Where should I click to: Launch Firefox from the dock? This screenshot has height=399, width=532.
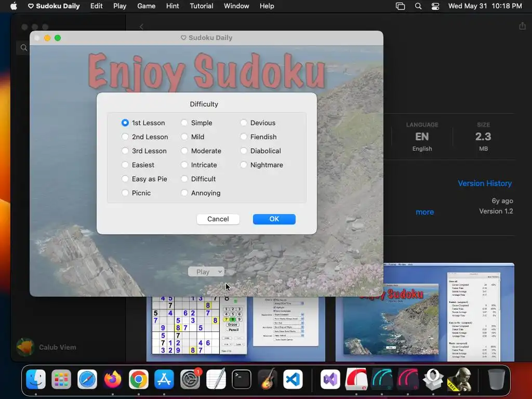[x=113, y=379]
